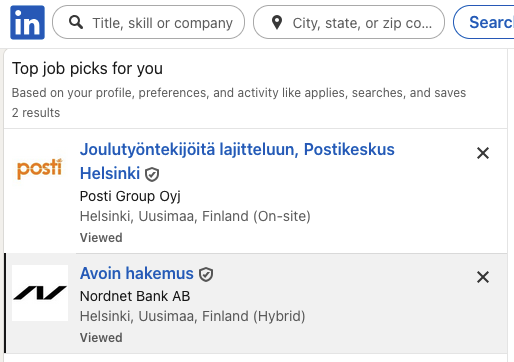Open the Avoin hakemus job link

[x=137, y=273]
